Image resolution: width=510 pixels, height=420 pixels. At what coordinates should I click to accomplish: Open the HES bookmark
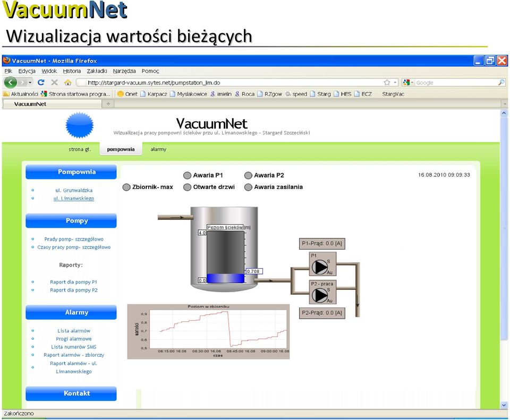click(x=342, y=94)
